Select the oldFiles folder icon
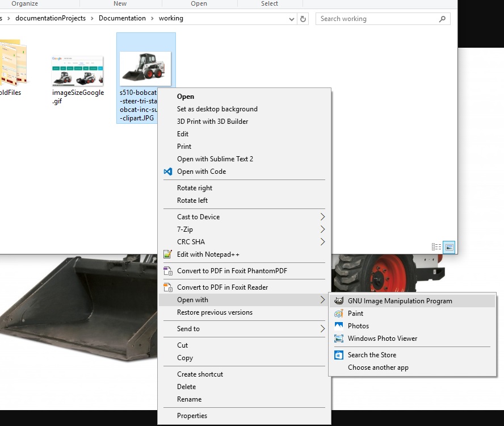The image size is (504, 426). coord(13,61)
